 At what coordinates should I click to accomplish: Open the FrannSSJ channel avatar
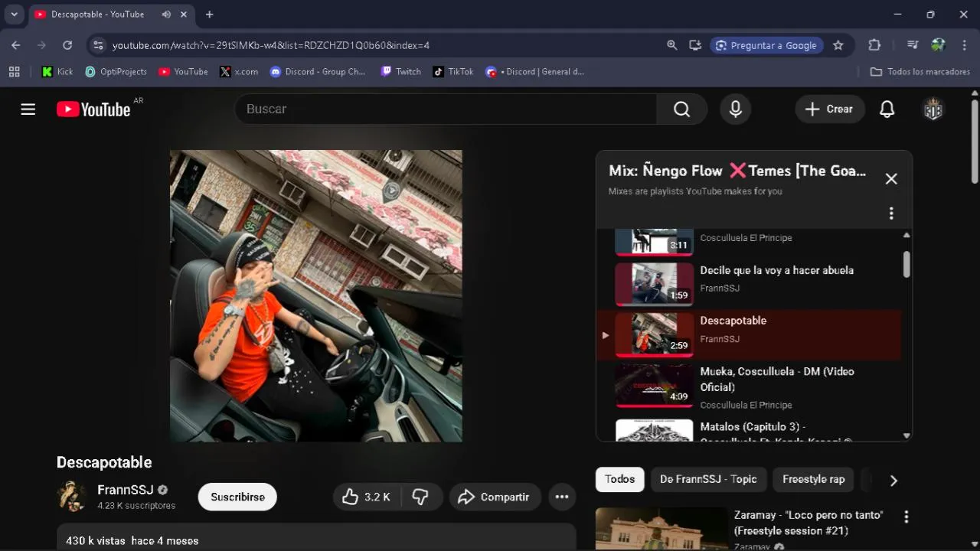pos(72,497)
